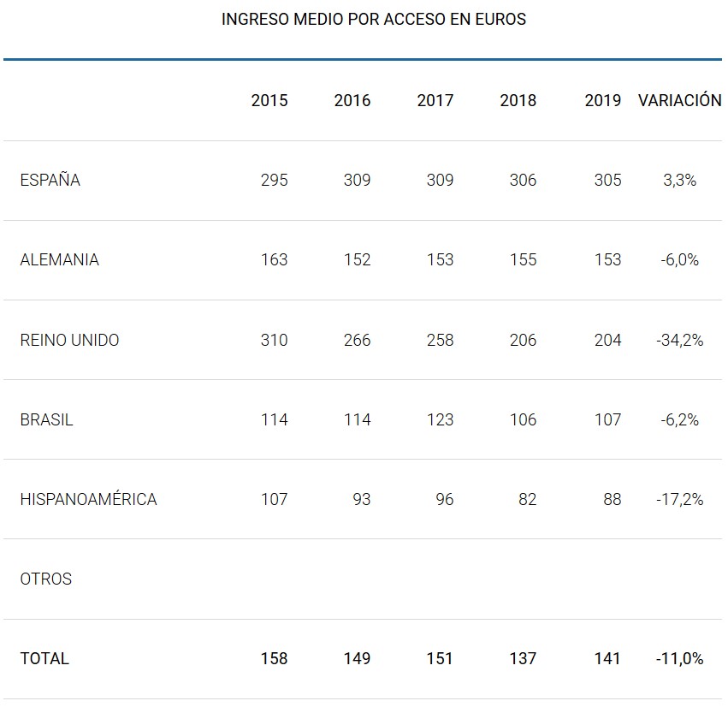The image size is (728, 707).
Task: Click Alemania's variation -6,0%
Action: (x=680, y=259)
